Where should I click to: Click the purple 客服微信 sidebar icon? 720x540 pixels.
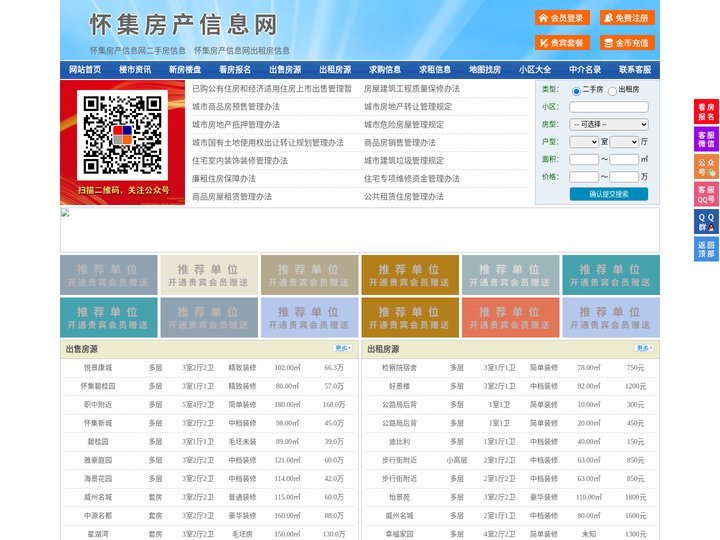(706, 139)
